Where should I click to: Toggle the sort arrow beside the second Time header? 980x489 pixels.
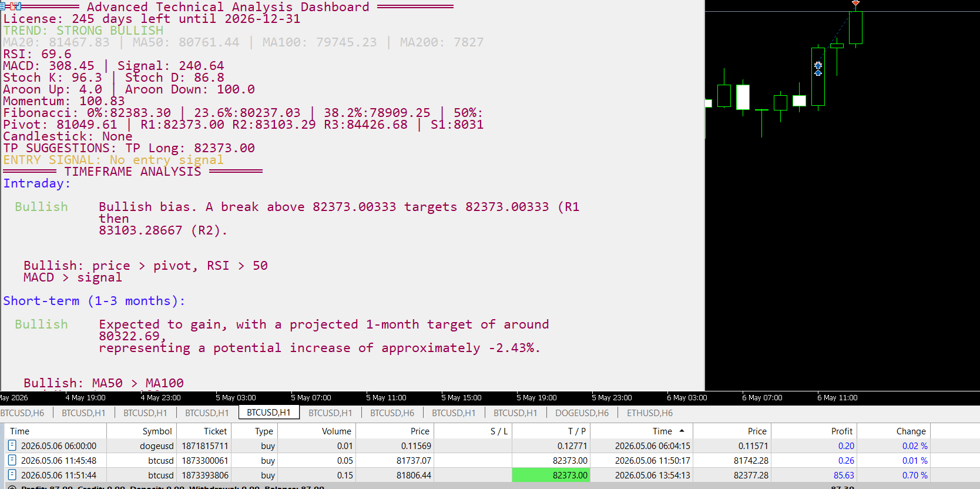pyautogui.click(x=682, y=431)
